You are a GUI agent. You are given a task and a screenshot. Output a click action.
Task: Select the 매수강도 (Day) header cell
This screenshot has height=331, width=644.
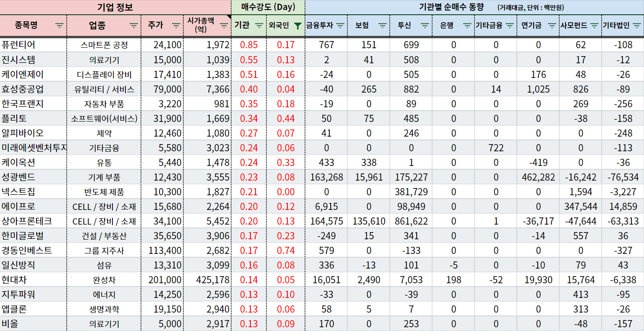[x=268, y=7]
